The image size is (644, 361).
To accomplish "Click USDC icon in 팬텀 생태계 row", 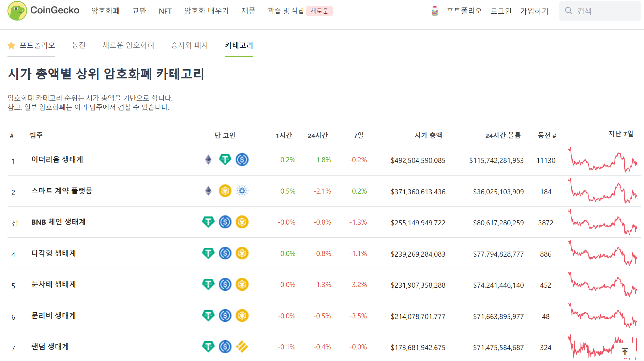I will 225,347.
